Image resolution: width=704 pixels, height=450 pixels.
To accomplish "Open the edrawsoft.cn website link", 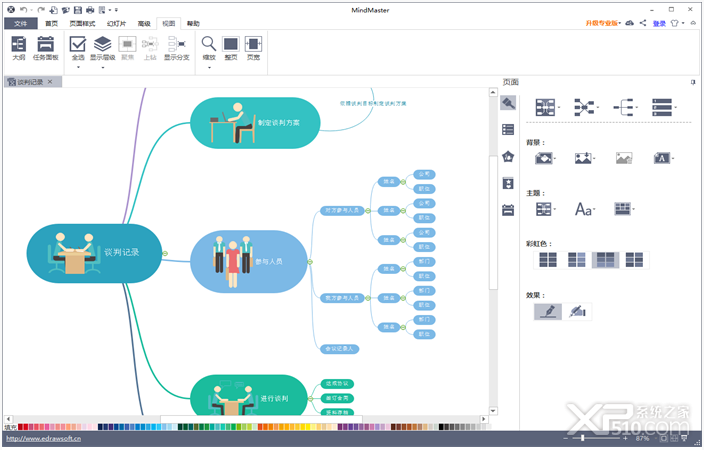I will coord(44,439).
